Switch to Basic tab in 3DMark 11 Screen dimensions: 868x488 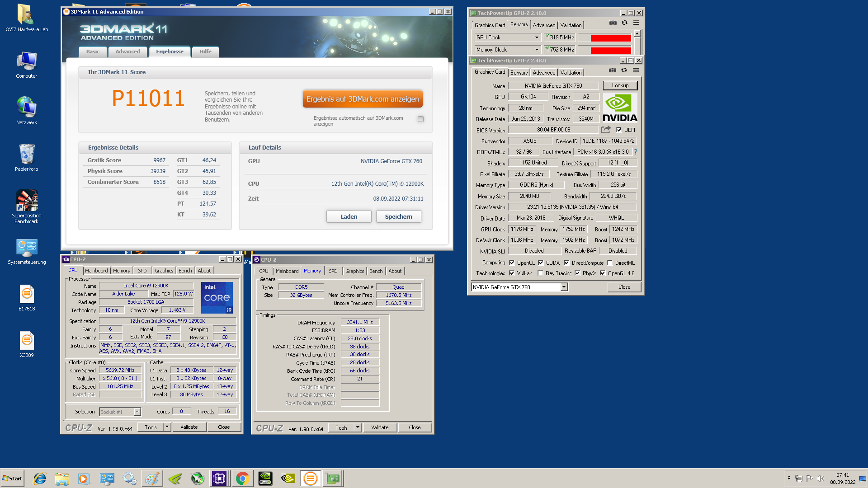click(93, 52)
